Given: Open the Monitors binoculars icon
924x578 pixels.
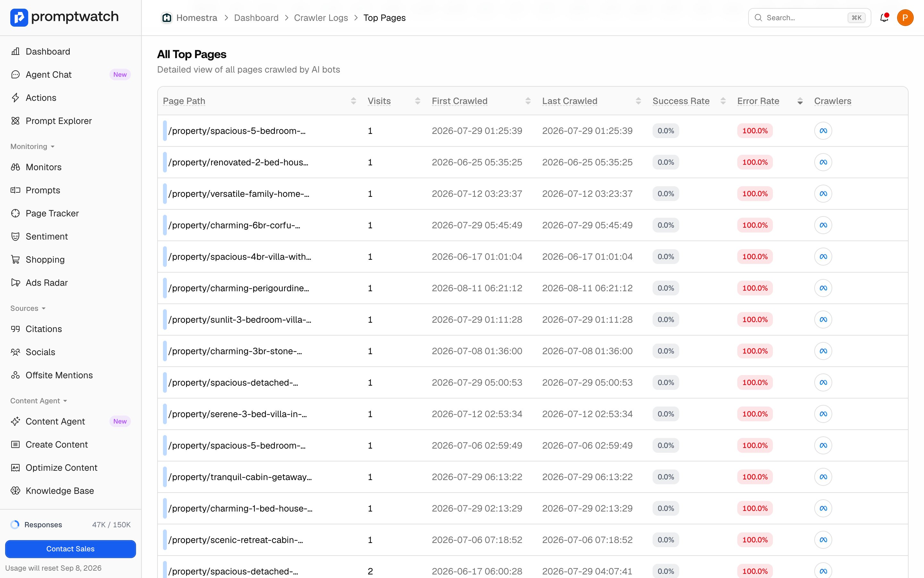Looking at the screenshot, I should pos(15,167).
